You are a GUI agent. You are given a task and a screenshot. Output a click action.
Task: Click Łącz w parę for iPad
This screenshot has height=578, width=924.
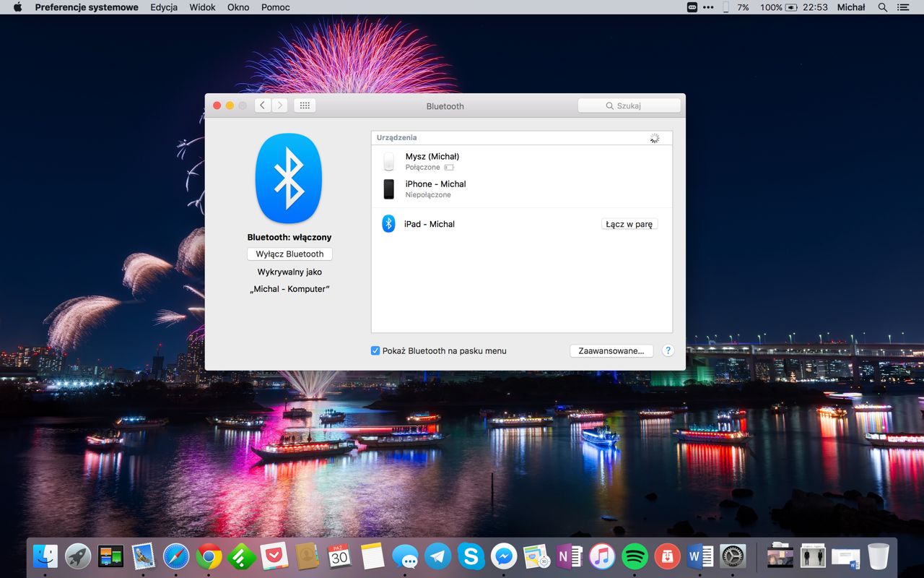pos(629,224)
